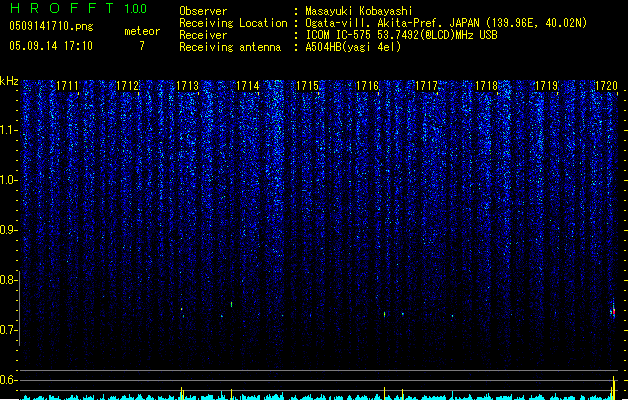The image size is (629, 400).
Task: Click observer name Masayuki Kobayashi
Action: 359,11
